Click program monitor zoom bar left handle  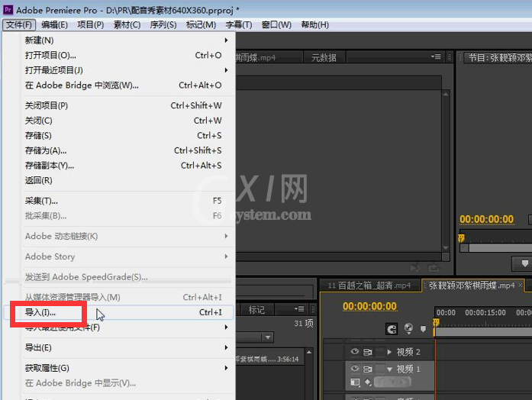click(x=464, y=248)
